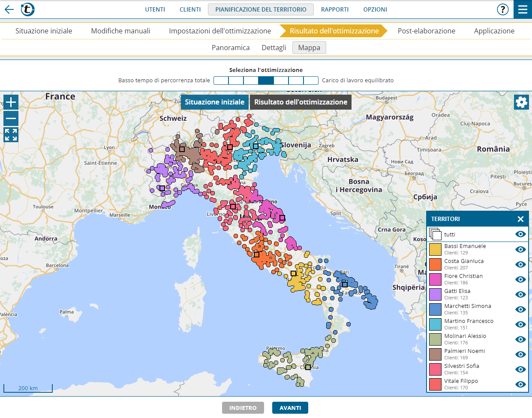Click Vitale Filippo red color swatch
Screen dimensions: 532x418
[x=435, y=384]
